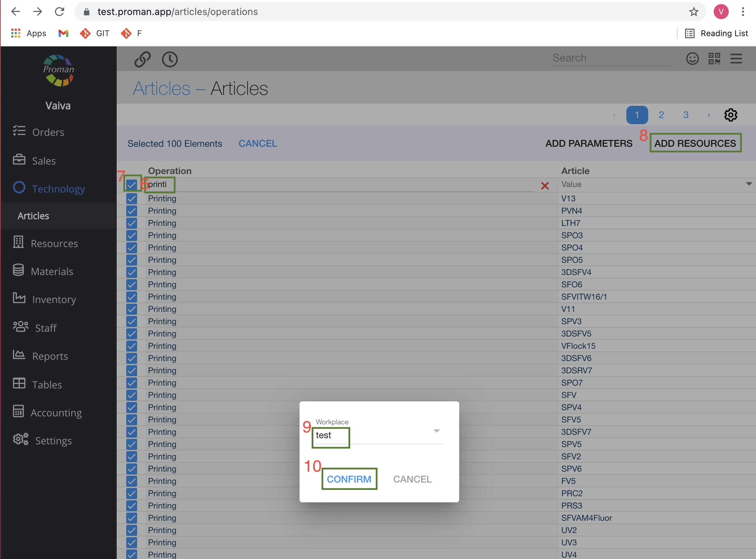
Task: Go to next page arrow in pagination
Action: tap(709, 115)
